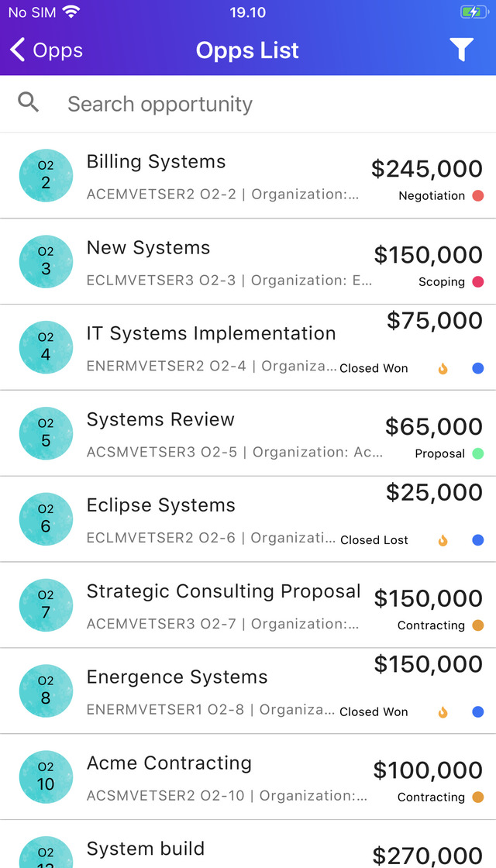Image resolution: width=496 pixels, height=868 pixels.
Task: Tap the O2 7 avatar circle
Action: click(x=46, y=604)
